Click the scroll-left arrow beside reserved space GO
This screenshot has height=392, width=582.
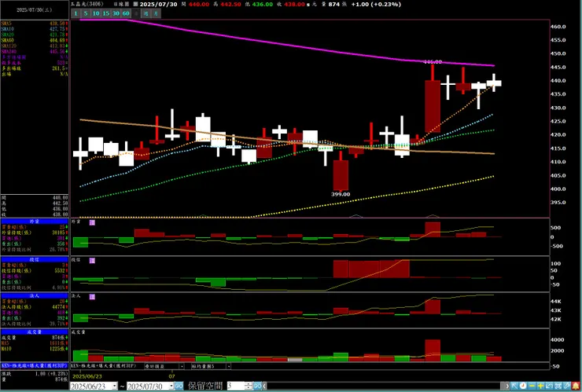(264, 386)
